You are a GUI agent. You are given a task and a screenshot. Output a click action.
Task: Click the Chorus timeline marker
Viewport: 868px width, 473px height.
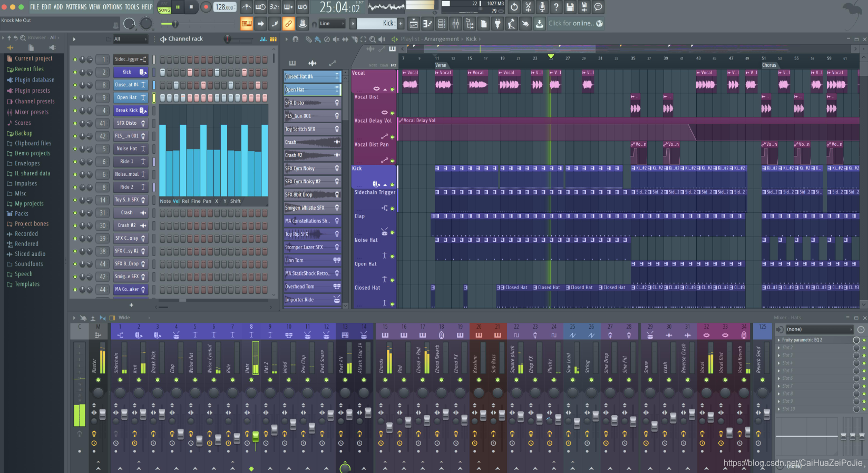click(769, 65)
